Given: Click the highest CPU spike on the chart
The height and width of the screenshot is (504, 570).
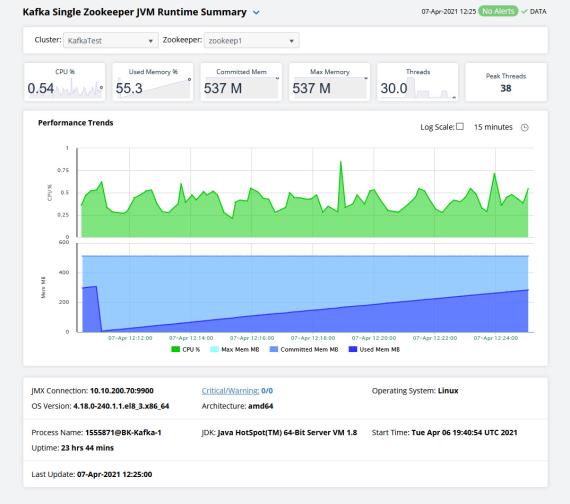Looking at the screenshot, I should point(341,161).
